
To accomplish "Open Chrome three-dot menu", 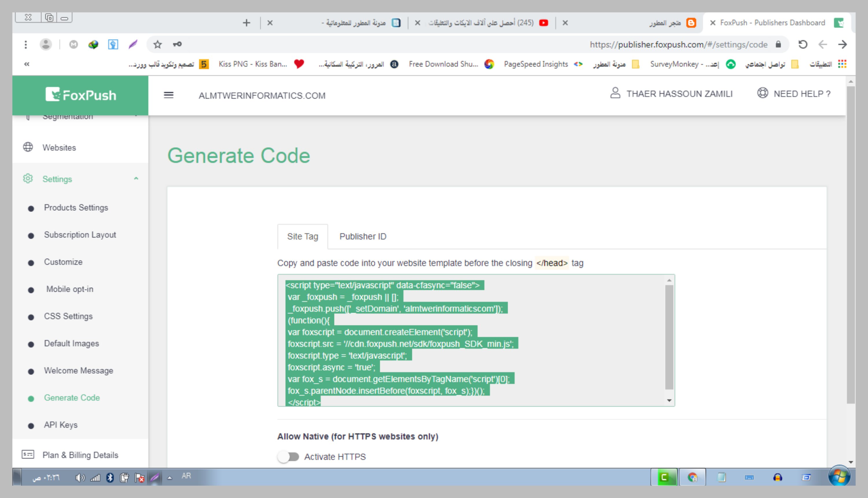I will (x=26, y=45).
